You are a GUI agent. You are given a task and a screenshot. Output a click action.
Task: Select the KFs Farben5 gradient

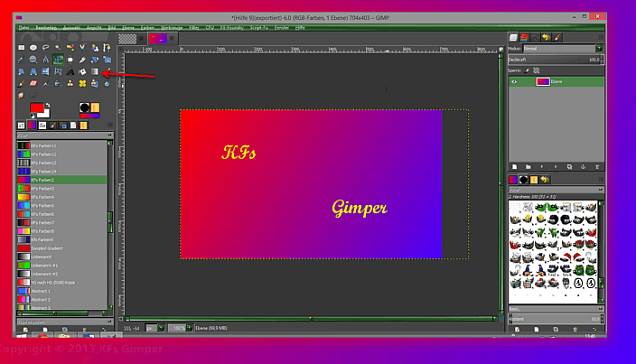click(62, 206)
